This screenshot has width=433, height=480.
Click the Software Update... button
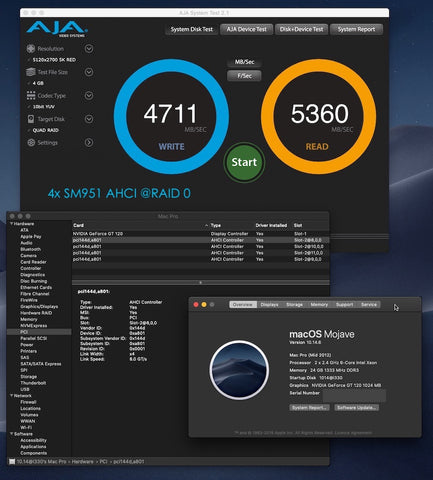coord(356,408)
